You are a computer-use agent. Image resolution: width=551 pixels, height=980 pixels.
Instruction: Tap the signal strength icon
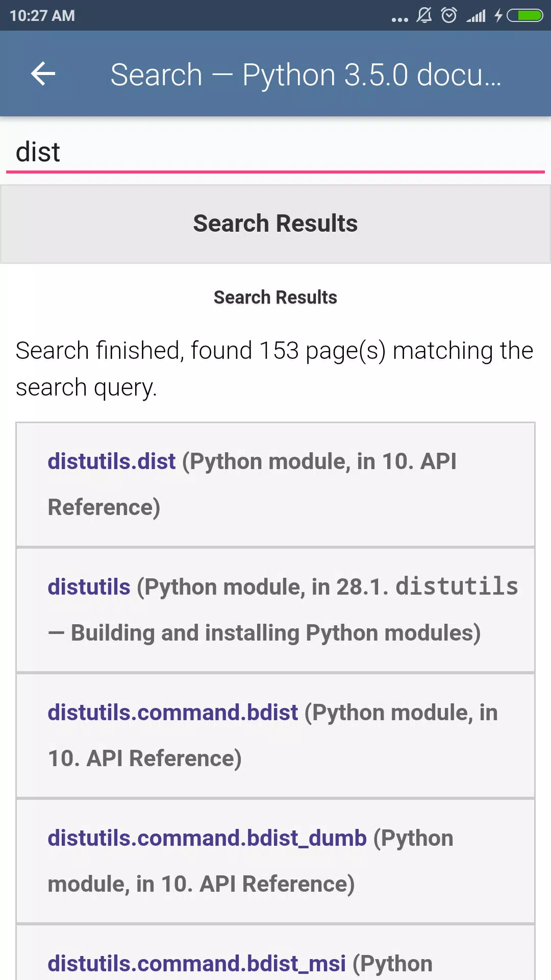coord(476,16)
